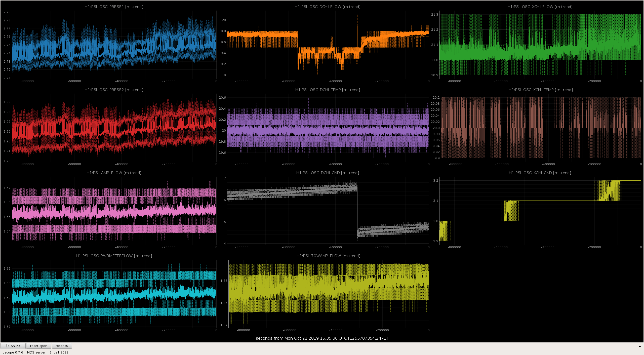Click the "seconds from Mon Oct 21 2019" time label
644x355 pixels.
click(x=322, y=338)
